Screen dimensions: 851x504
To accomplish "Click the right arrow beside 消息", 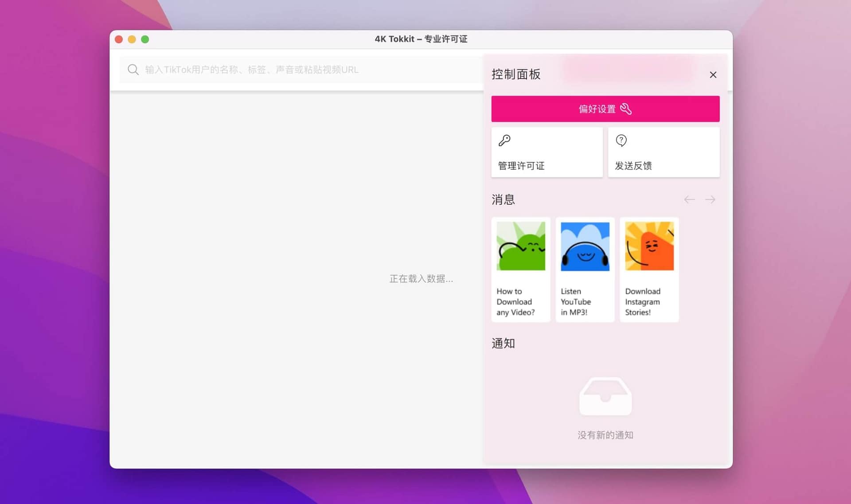I will [710, 199].
